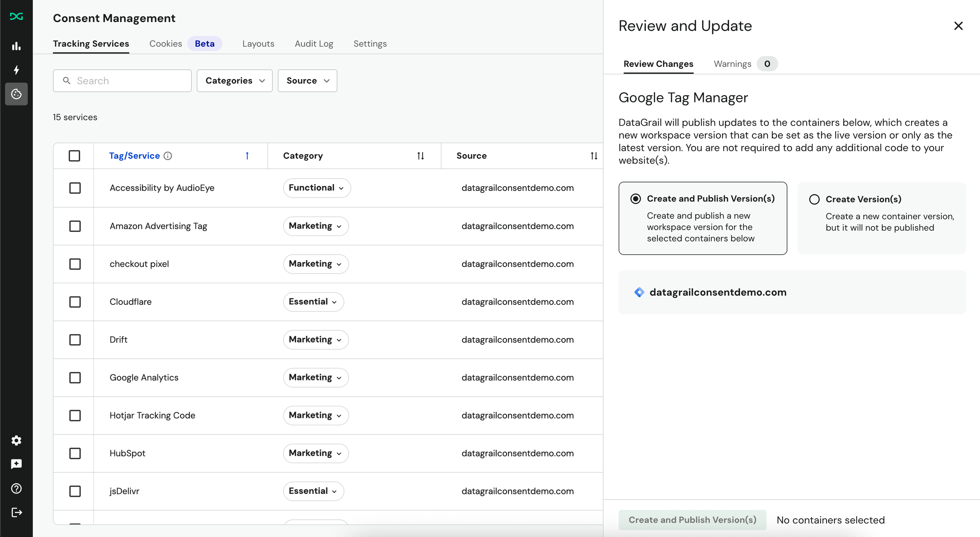Click the Drift service name

[x=118, y=340]
